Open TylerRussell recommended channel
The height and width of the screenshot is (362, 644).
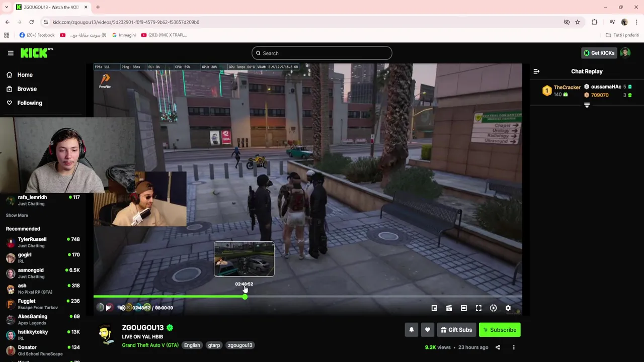43,242
